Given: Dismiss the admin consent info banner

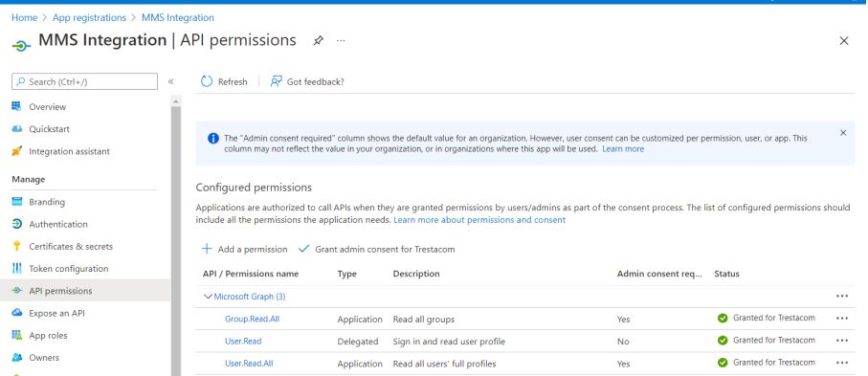Looking at the screenshot, I should pos(843,133).
